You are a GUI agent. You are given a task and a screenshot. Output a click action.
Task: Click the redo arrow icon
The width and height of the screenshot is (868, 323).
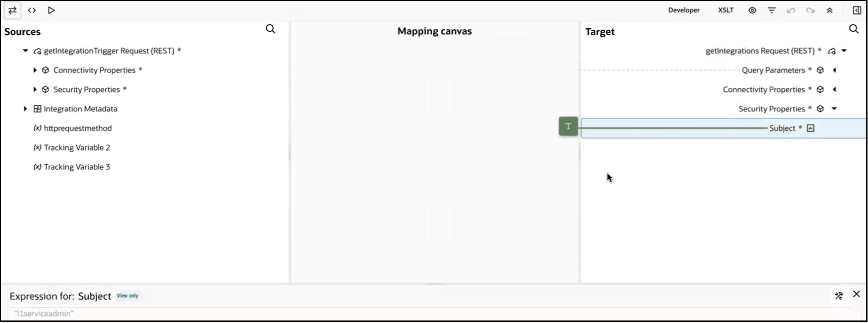pos(810,10)
